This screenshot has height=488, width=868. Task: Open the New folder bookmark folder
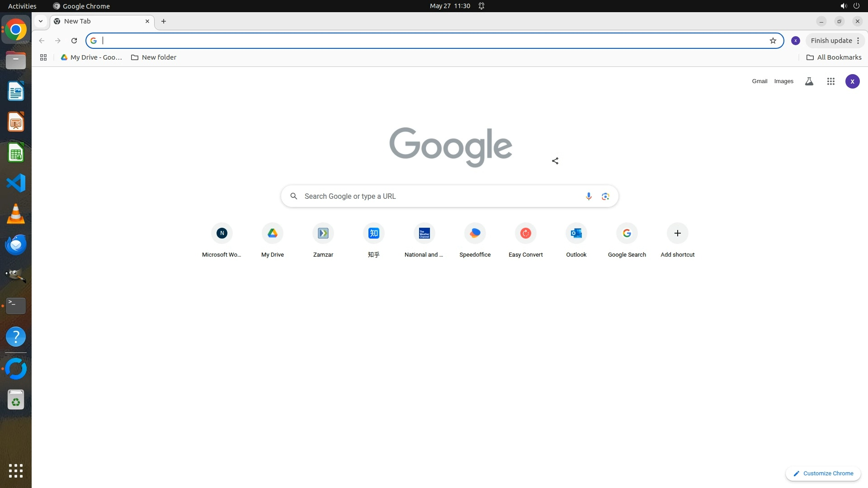[154, 57]
